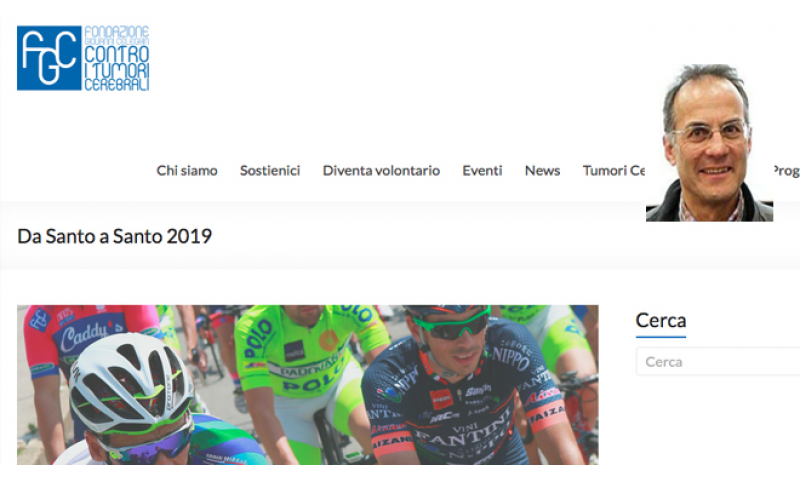This screenshot has height=484, width=800.
Task: Click the partially hidden 'Tumori Ce' menu item
Action: (614, 170)
